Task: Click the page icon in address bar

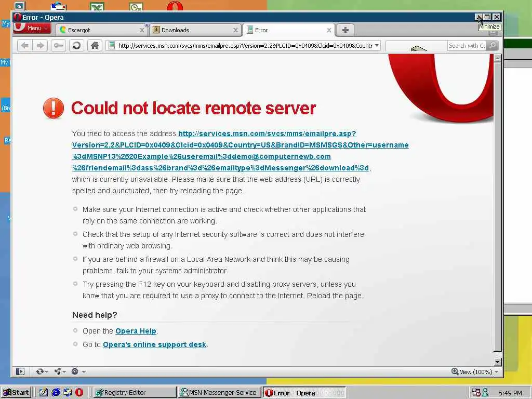Action: [x=112, y=46]
